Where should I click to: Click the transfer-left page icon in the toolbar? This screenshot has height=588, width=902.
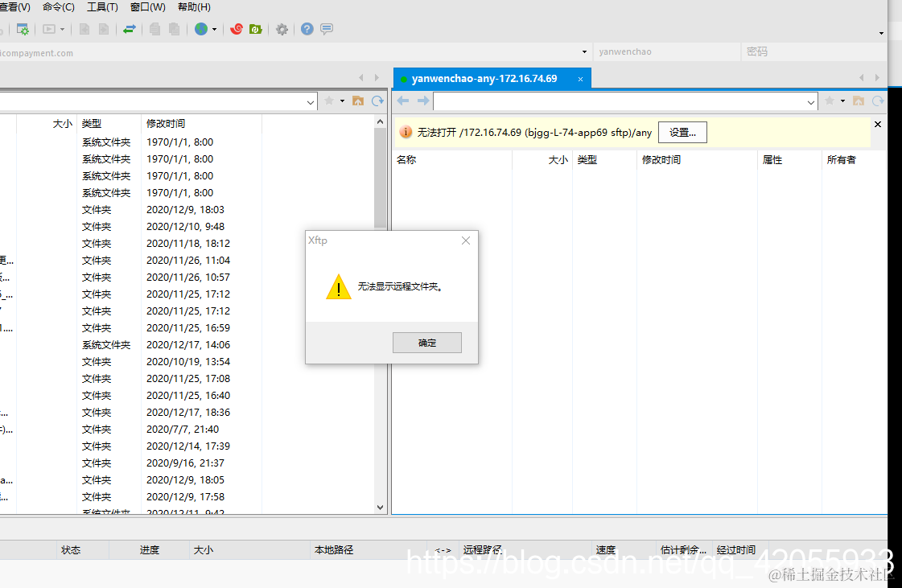click(x=84, y=29)
